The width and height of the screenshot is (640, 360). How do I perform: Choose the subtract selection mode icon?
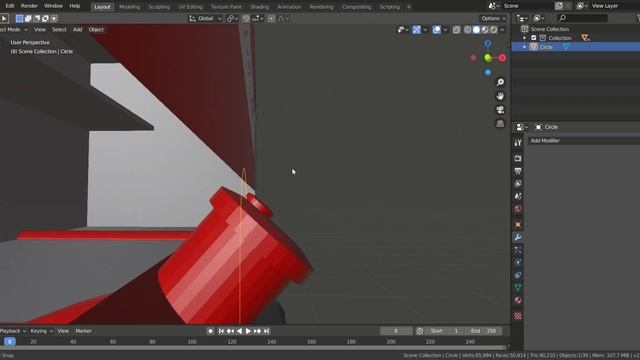coord(37,18)
